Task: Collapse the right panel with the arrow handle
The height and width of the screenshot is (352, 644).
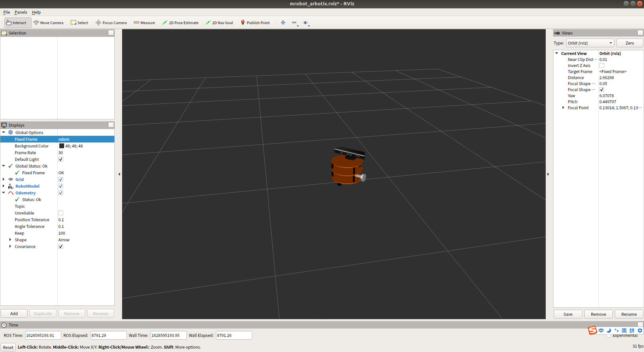Action: [x=548, y=174]
